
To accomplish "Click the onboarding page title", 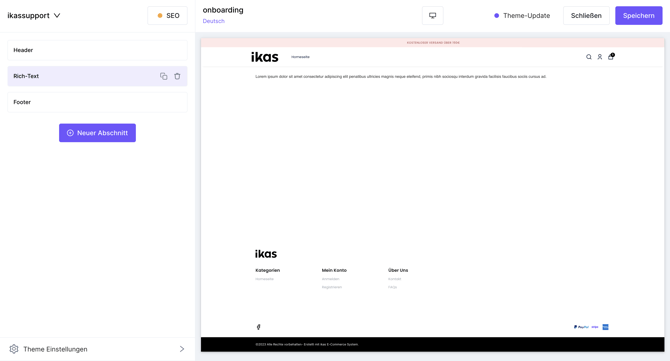I will [223, 10].
